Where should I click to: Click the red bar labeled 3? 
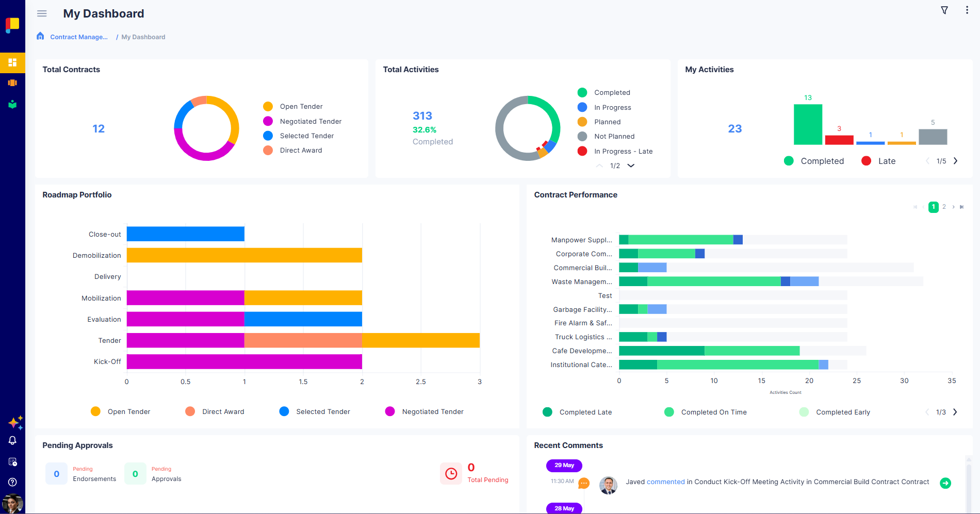point(839,140)
